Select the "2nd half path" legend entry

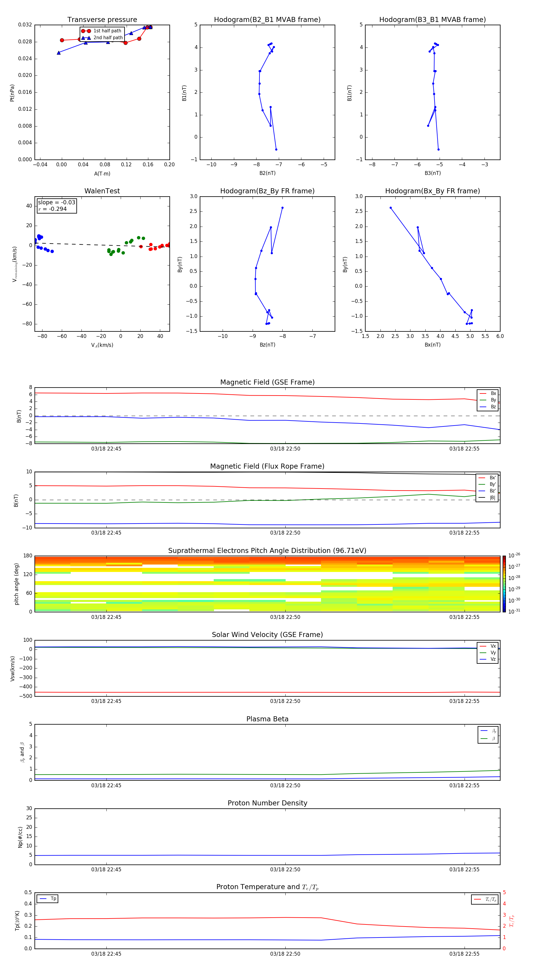(102, 38)
